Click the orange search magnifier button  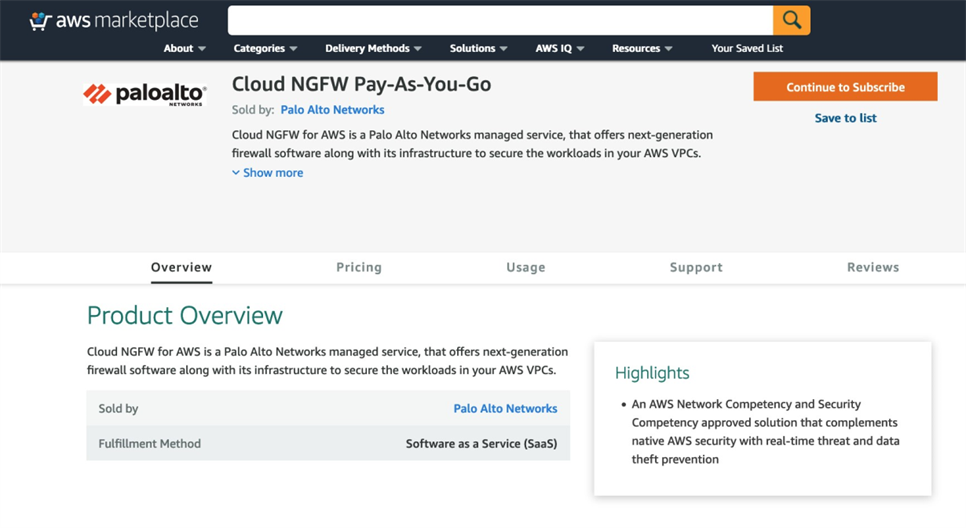[791, 20]
